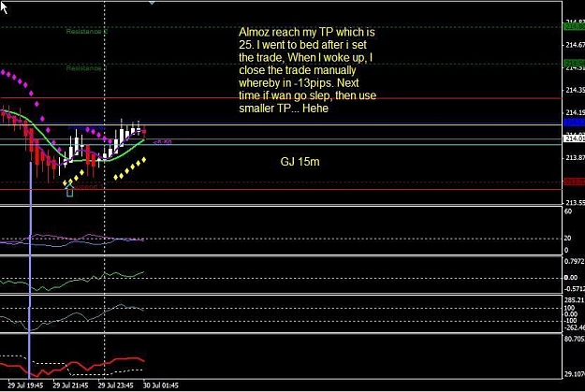The height and width of the screenshot is (392, 585).
Task: Click the 285.21 indicator scale value
Action: [575, 300]
